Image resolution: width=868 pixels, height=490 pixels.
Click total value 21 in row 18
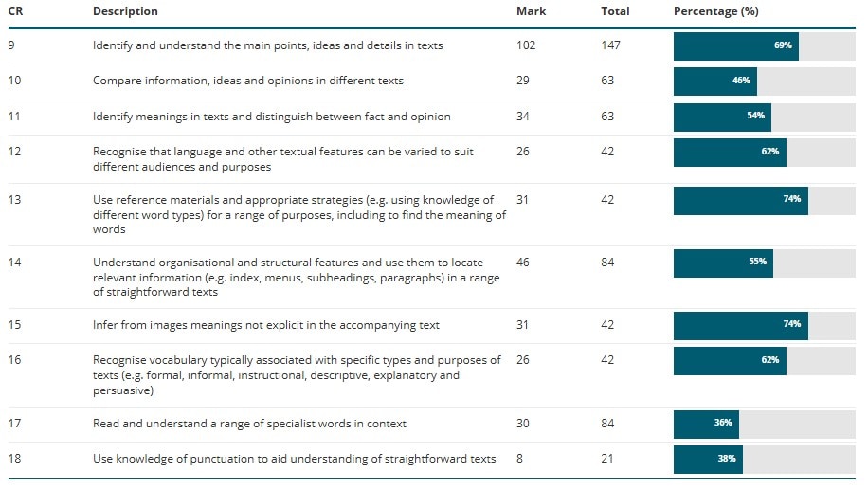click(607, 459)
